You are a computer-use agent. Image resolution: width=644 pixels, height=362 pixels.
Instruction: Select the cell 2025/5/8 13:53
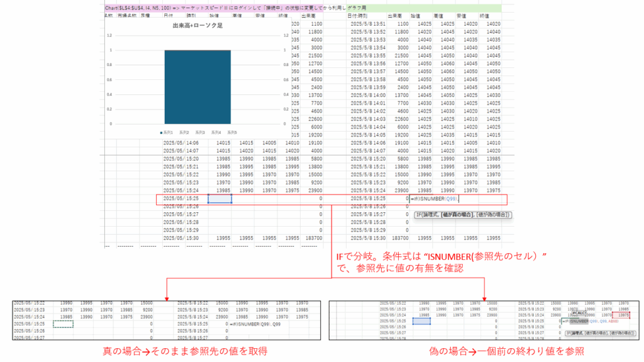(368, 40)
